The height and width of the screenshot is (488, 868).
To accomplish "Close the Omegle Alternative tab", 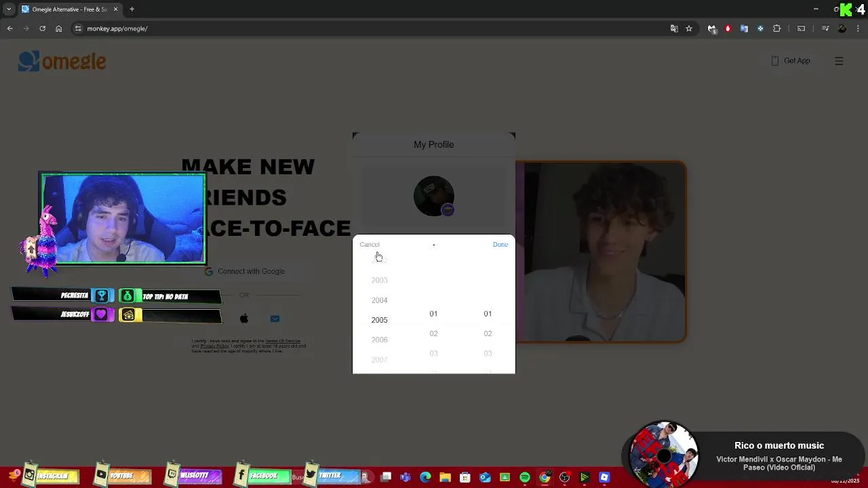I will pos(115,9).
